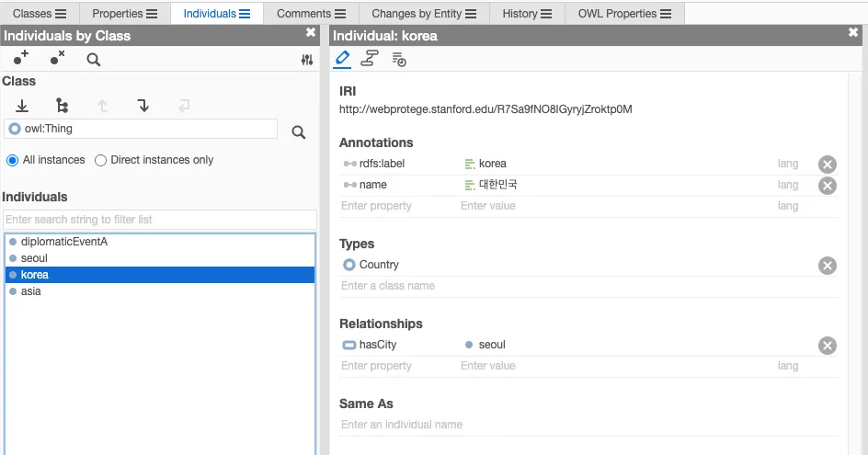Image resolution: width=868 pixels, height=455 pixels.
Task: Open the History tab
Action: (527, 13)
